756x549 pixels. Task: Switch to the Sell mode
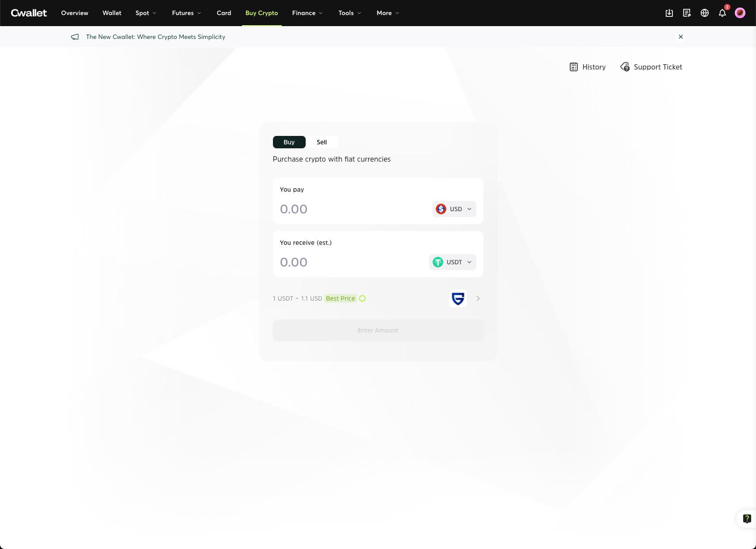(x=322, y=142)
